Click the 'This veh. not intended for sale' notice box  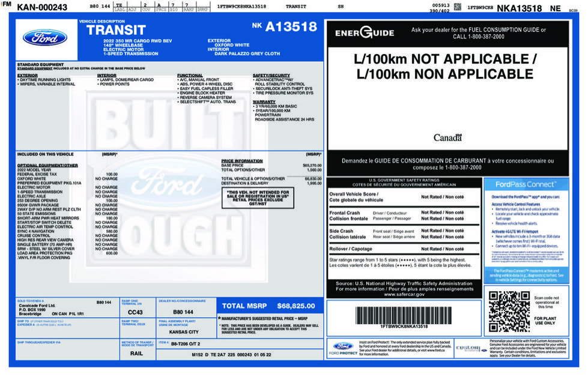(x=258, y=198)
